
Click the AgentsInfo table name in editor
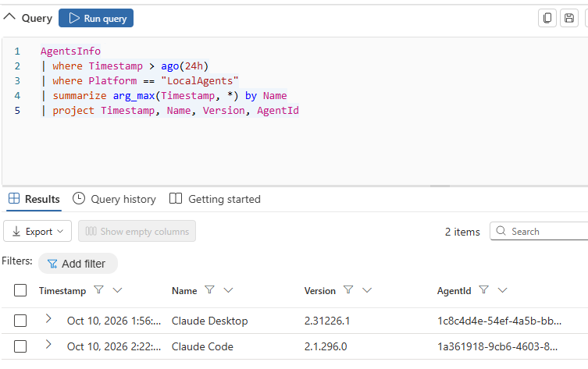coord(70,51)
